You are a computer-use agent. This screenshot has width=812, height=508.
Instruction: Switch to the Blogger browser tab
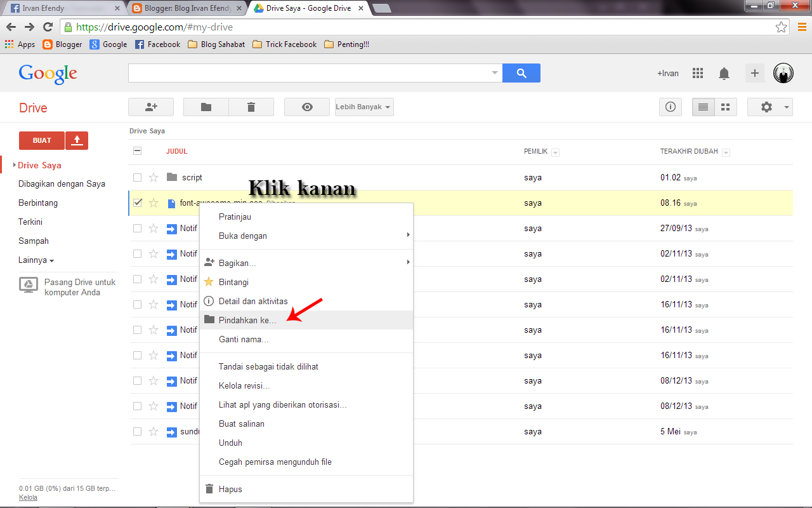pos(187,9)
